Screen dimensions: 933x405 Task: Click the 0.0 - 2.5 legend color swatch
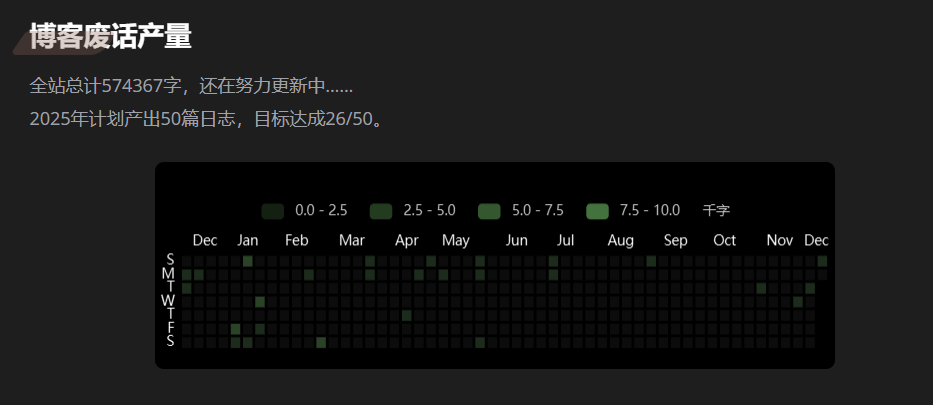[x=273, y=211]
